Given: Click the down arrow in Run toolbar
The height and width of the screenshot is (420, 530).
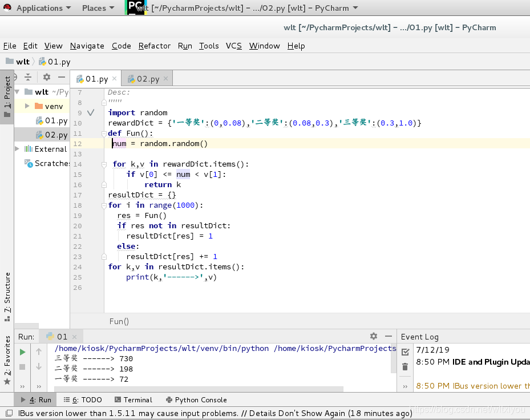Looking at the screenshot, I should (x=39, y=366).
